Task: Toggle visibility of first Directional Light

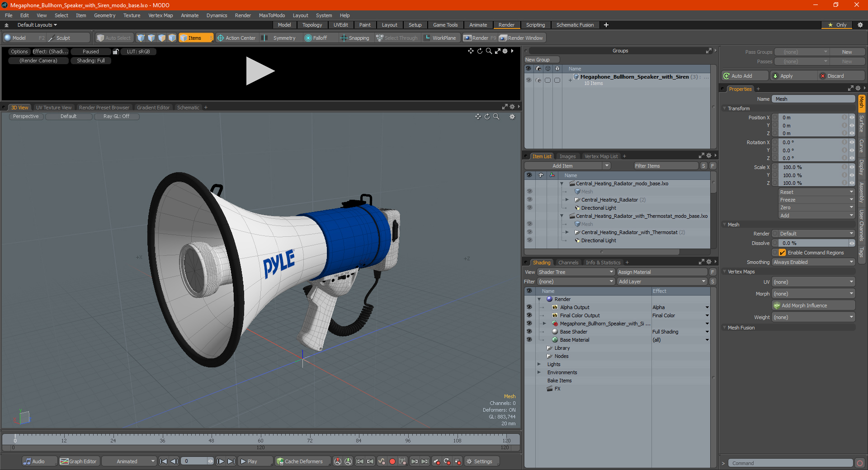Action: point(529,207)
